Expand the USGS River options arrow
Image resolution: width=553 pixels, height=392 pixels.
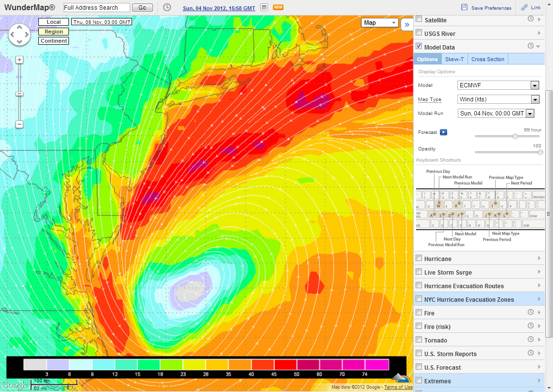point(539,33)
